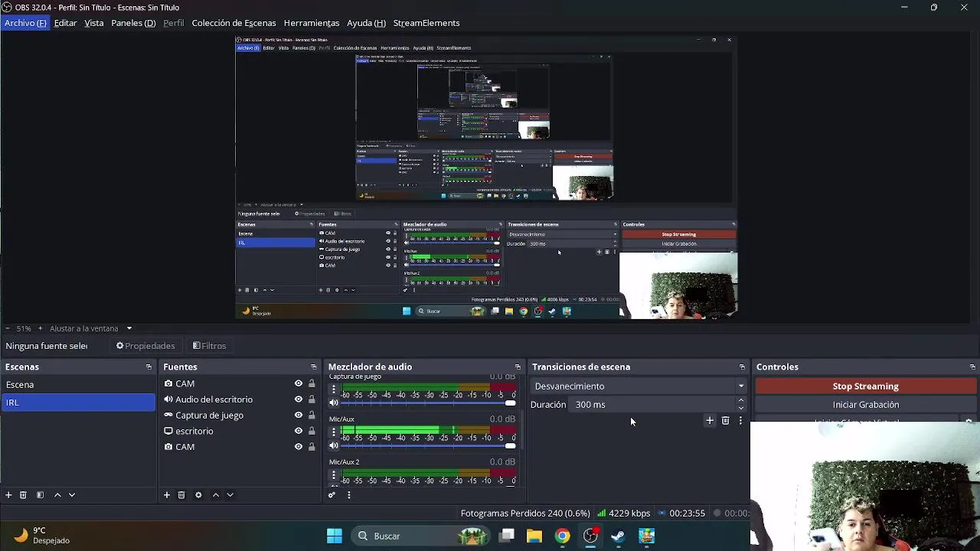The height and width of the screenshot is (551, 980).
Task: Open the Colección de Escenas menu
Action: 234,23
